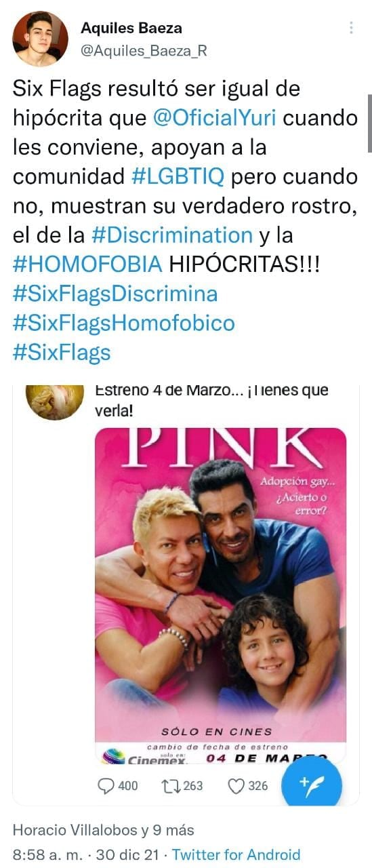This screenshot has width=372, height=868.
Task: Like the quoted tweet with heart icon
Action: tap(236, 785)
